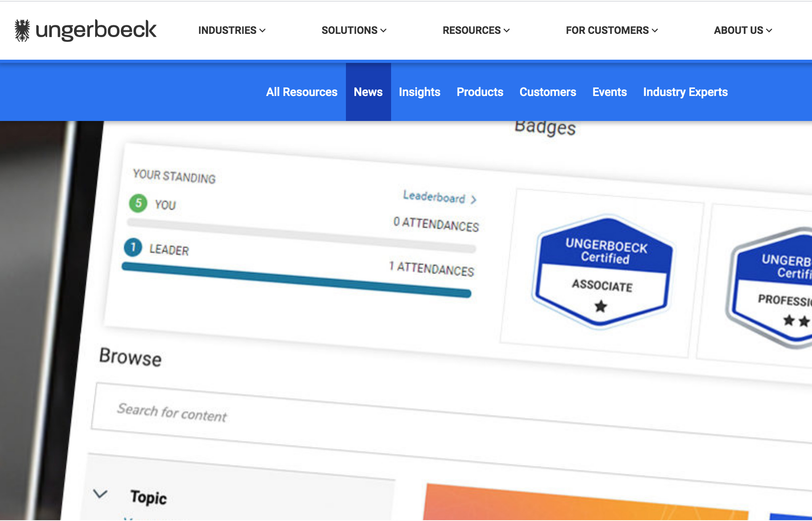
Task: Open the ungerboeck wordmark home link
Action: 96,30
